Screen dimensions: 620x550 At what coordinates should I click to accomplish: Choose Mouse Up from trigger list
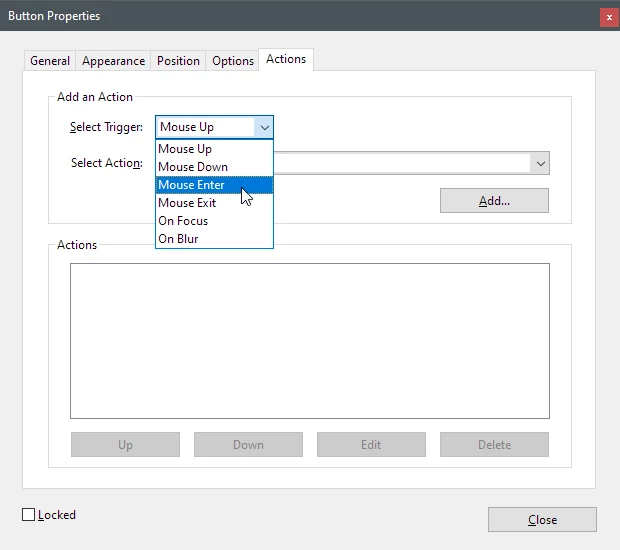click(x=214, y=149)
